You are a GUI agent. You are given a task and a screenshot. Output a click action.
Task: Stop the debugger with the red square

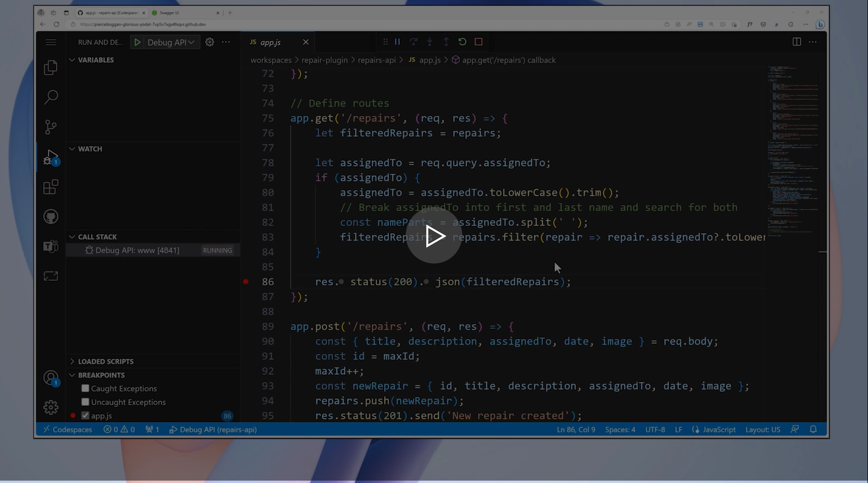click(478, 42)
